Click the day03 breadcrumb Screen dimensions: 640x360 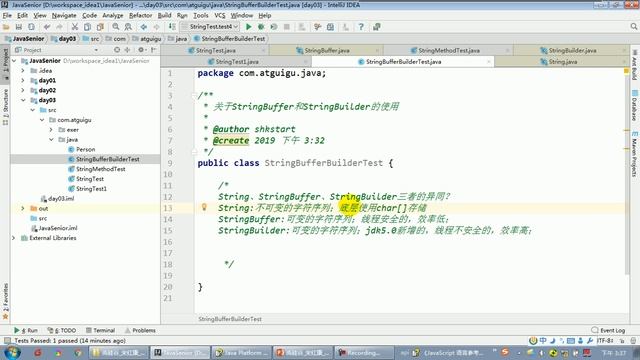(64, 39)
